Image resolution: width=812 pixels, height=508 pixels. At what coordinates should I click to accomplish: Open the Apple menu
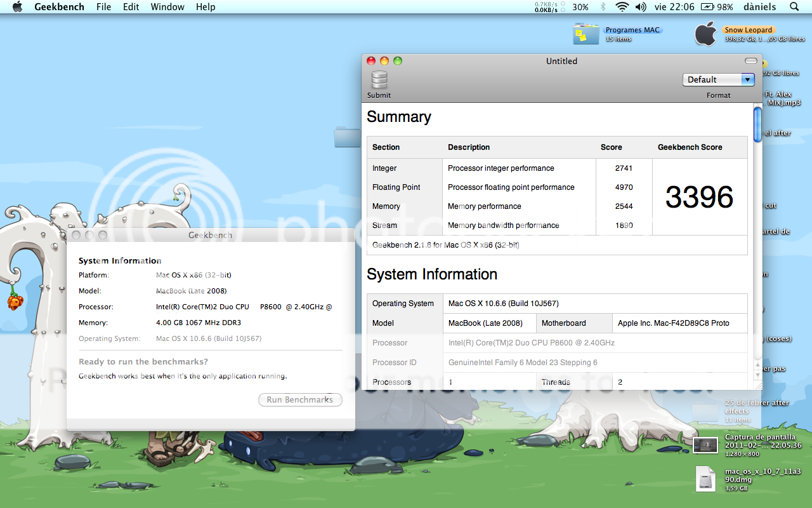coord(17,7)
